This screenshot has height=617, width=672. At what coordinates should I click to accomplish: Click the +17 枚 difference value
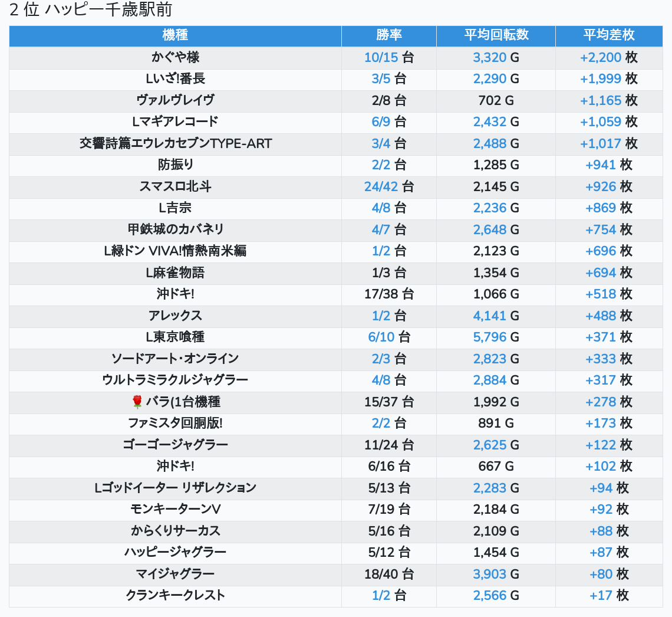[x=608, y=595]
